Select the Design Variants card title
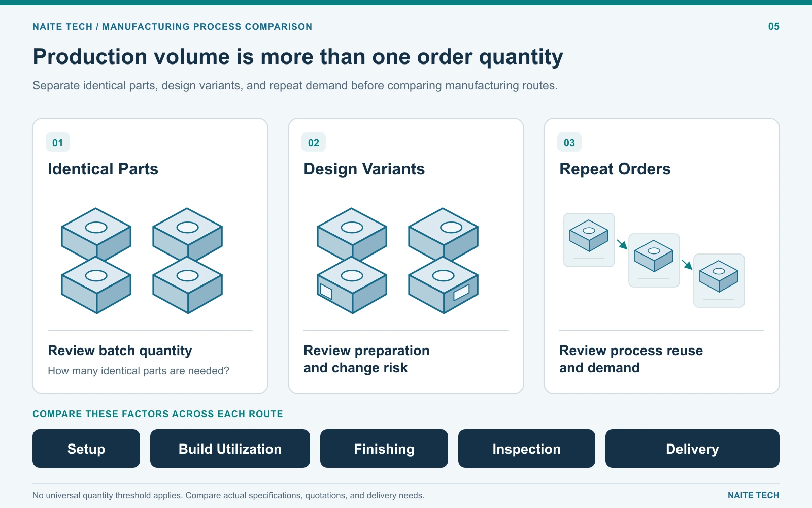Screen dimensions: 812x508 pos(364,169)
